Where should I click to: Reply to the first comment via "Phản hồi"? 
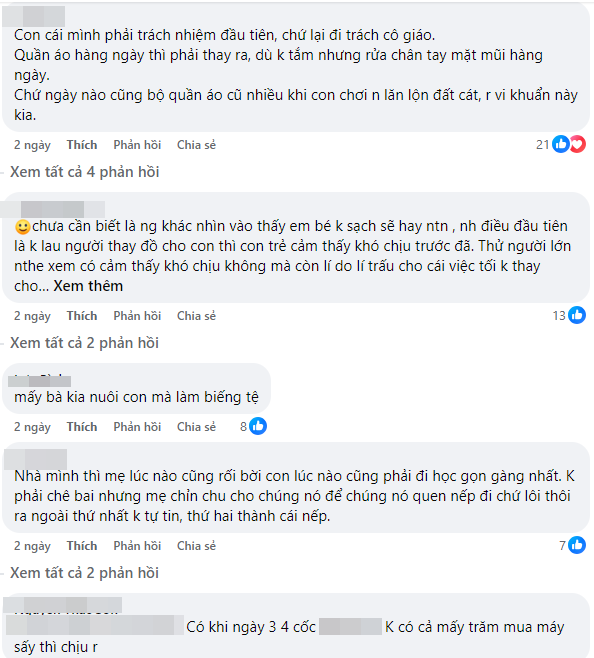pos(137,145)
